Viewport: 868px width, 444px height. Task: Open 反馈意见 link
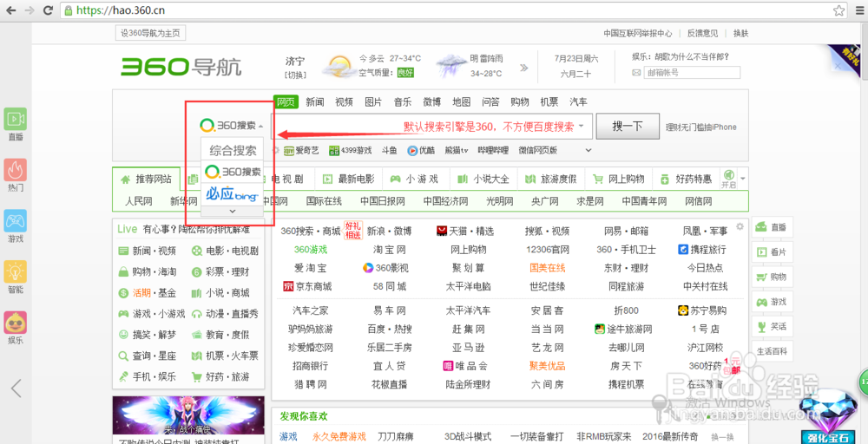pos(702,33)
